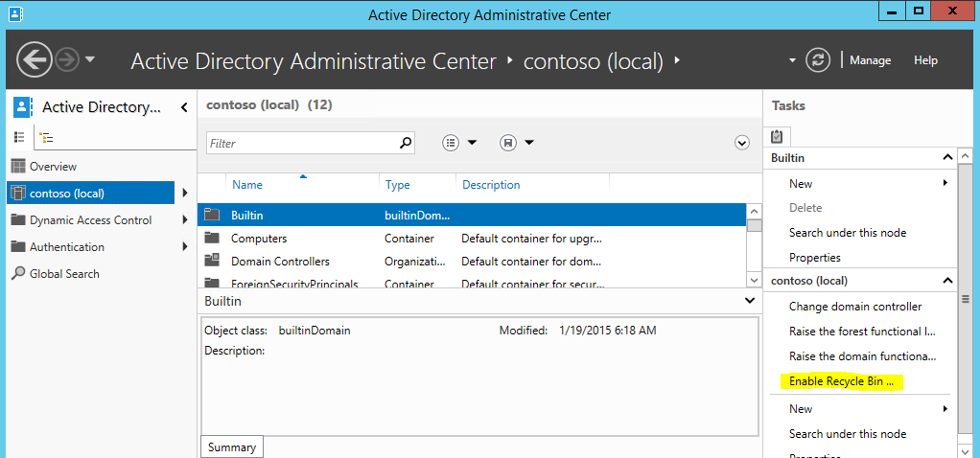Click the Tasks clipboard icon
This screenshot has height=458, width=980.
[777, 136]
